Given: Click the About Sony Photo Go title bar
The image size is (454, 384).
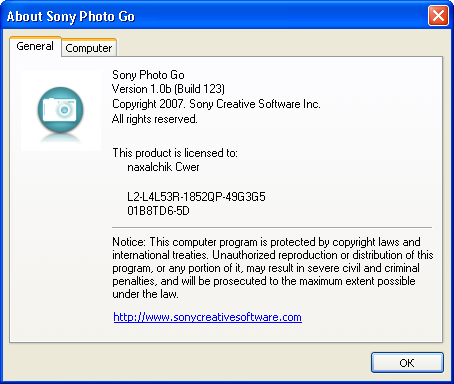Looking at the screenshot, I should (x=213, y=16).
